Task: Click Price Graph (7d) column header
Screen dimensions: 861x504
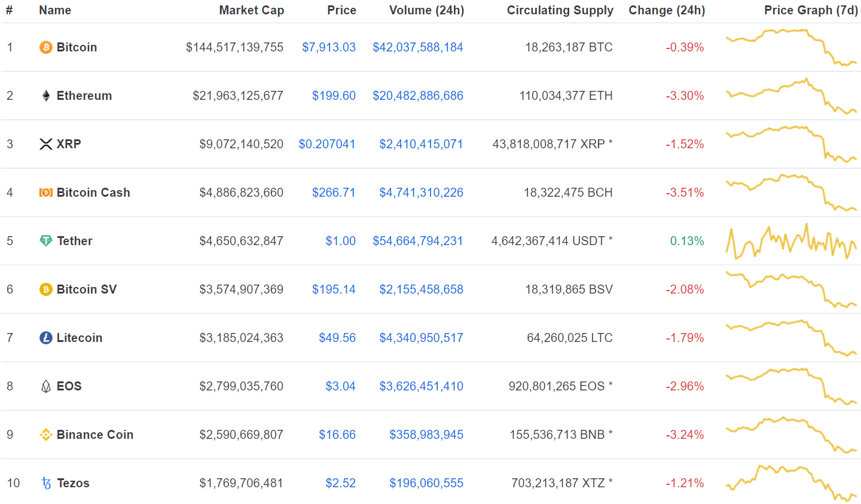Action: tap(811, 10)
